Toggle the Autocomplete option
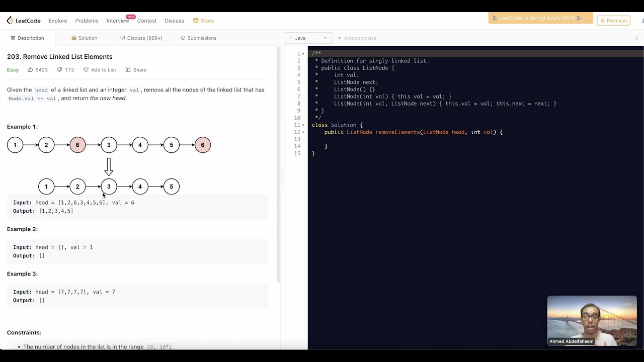Image resolution: width=644 pixels, height=362 pixels. point(357,38)
